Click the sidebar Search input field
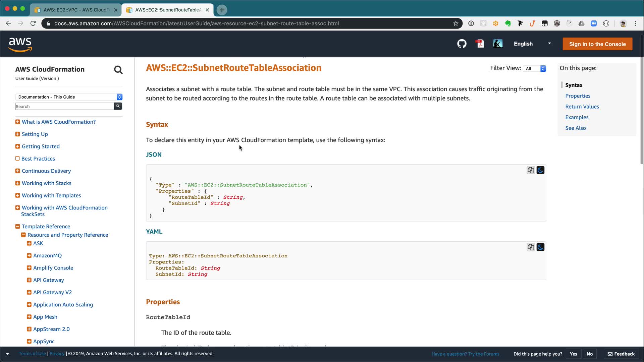This screenshot has width=644, height=362. 64,107
